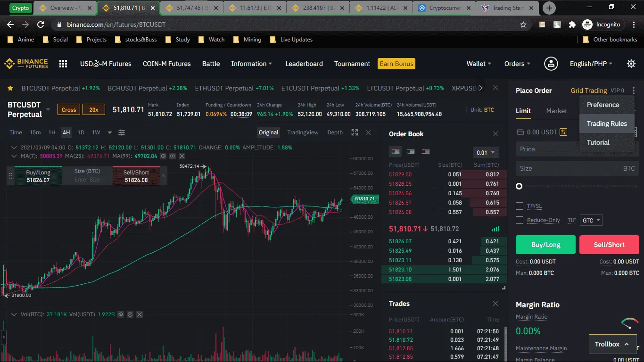Image resolution: width=644 pixels, height=362 pixels.
Task: Show only buy orders in Order Book
Action: [411, 151]
